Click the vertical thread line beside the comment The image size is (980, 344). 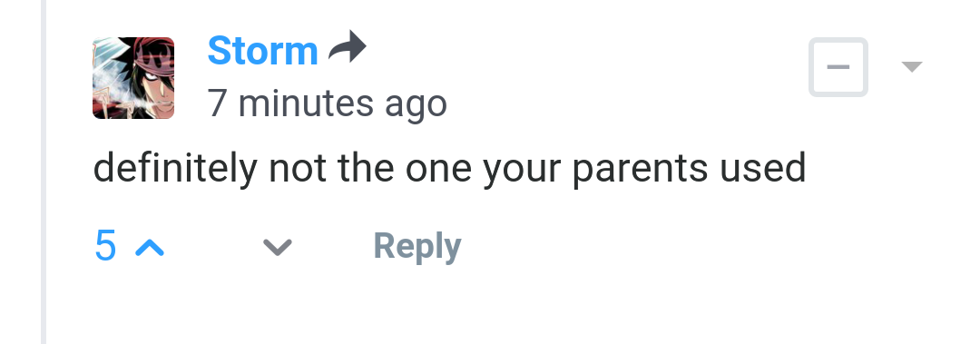point(44,172)
